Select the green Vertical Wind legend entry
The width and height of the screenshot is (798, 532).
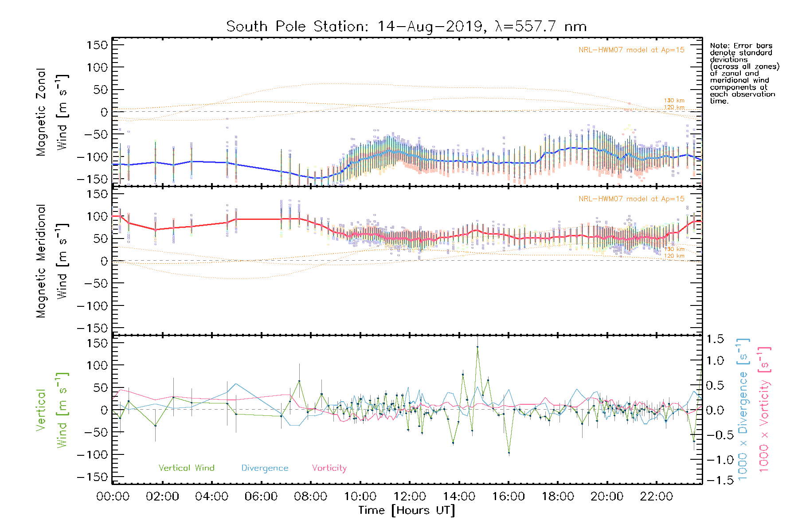pyautogui.click(x=186, y=468)
